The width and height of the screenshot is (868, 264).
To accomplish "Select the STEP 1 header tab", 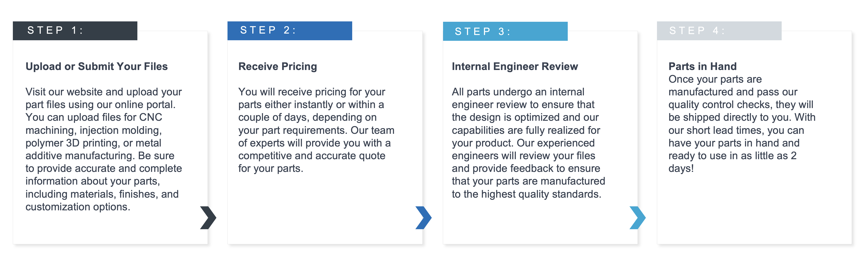I will 75,31.
